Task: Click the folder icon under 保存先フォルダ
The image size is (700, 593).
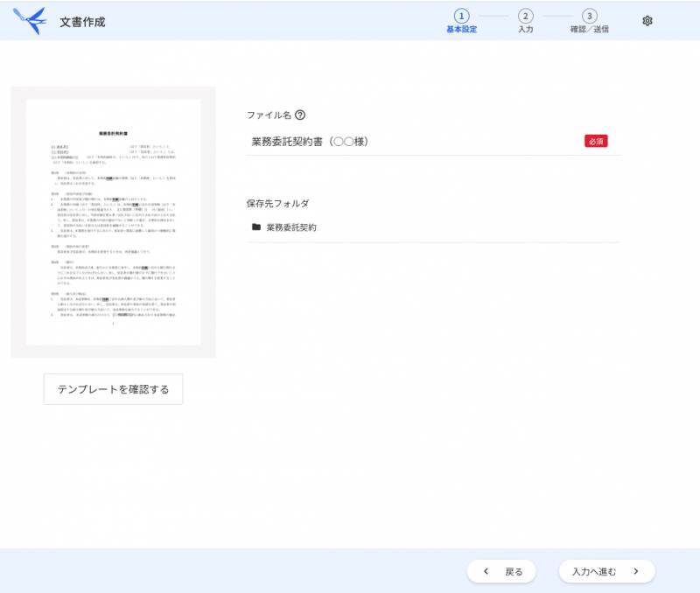Action: point(256,227)
